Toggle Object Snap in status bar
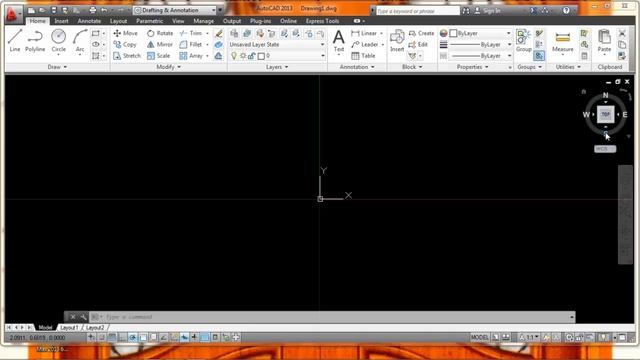The height and width of the screenshot is (360, 640). tap(143, 338)
